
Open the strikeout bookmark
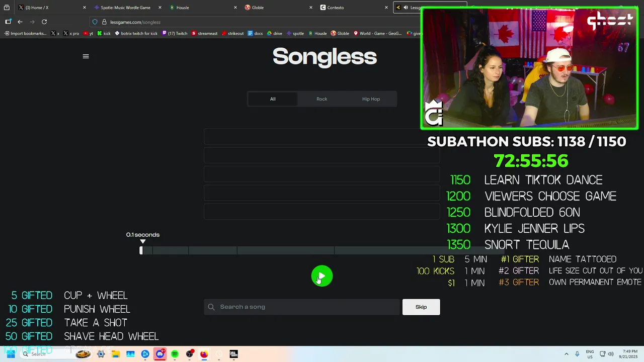[232, 34]
